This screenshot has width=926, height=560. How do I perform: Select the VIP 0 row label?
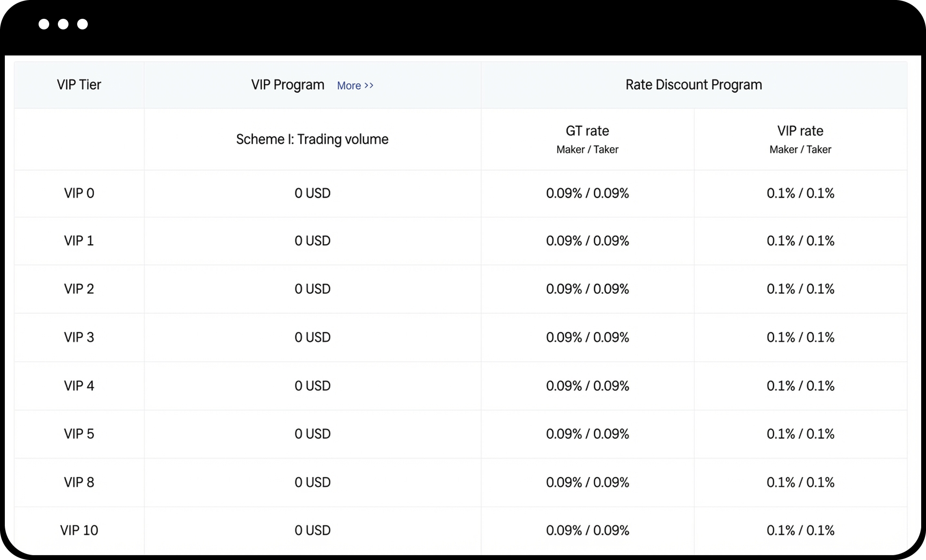79,193
